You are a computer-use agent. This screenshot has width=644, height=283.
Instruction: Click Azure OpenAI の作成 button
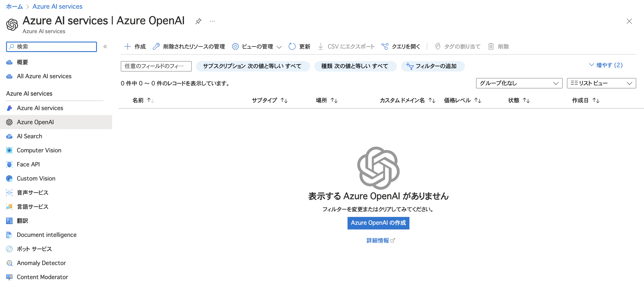click(x=378, y=223)
